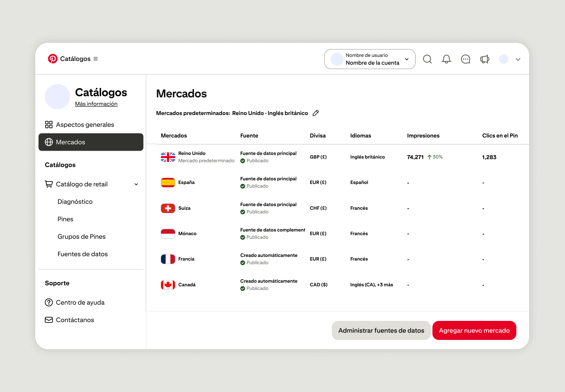This screenshot has width=565, height=392.
Task: Click Publicado check icon in Francia row
Action: tap(243, 263)
